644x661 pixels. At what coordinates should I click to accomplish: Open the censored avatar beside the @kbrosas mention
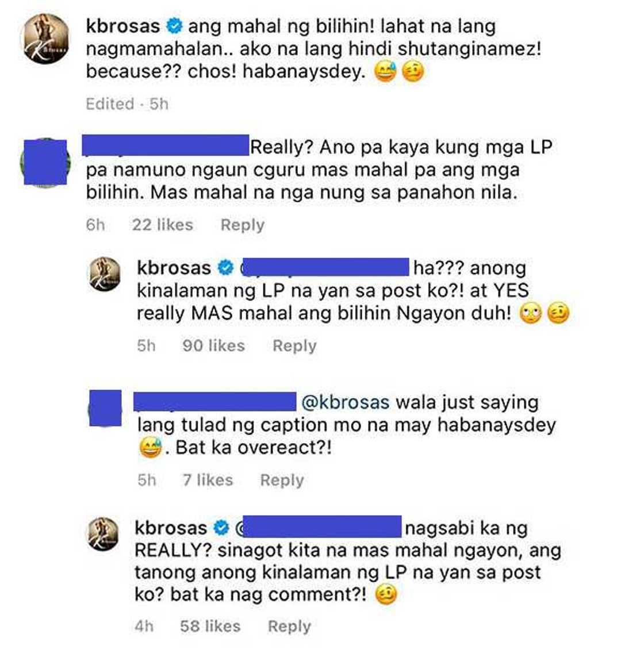pyautogui.click(x=105, y=408)
